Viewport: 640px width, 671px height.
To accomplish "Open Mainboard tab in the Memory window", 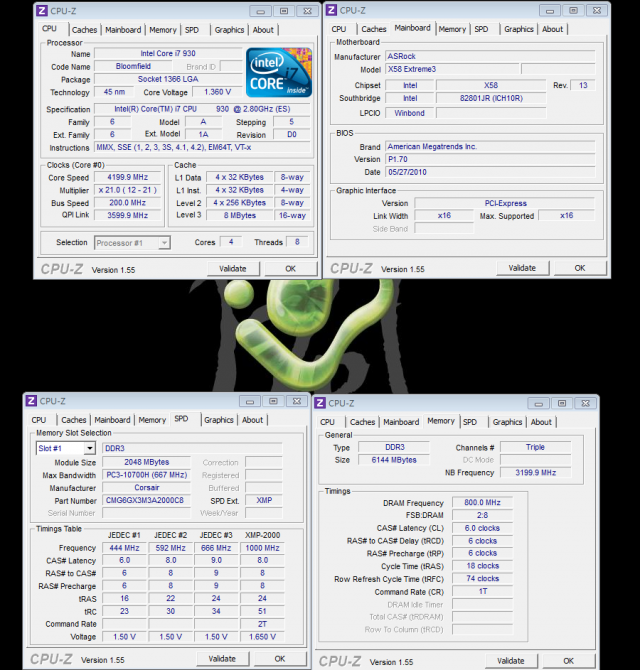I will coord(401,422).
